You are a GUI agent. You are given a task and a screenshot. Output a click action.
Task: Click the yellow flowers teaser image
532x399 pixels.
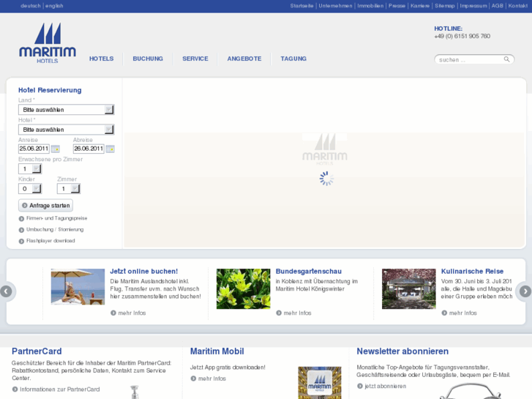point(243,289)
